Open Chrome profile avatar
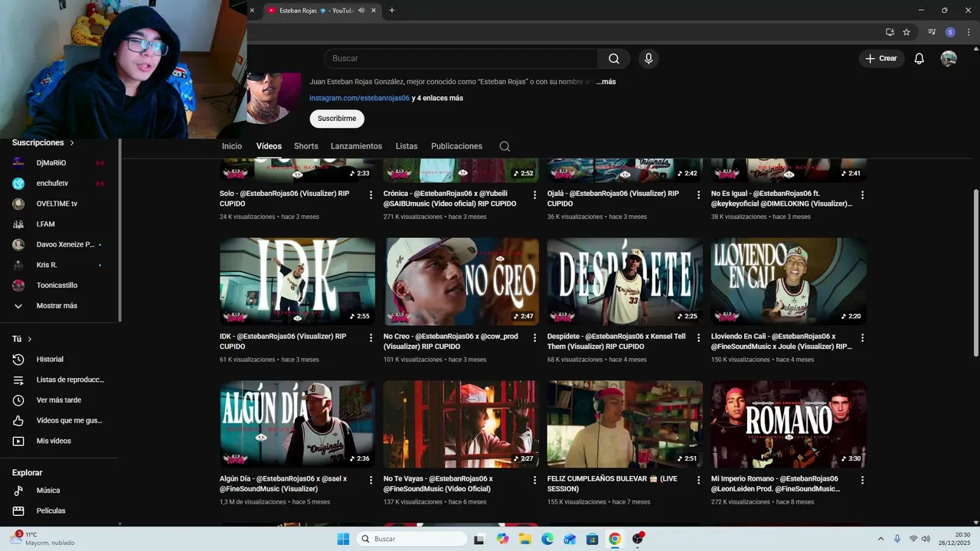980x551 pixels. [950, 32]
